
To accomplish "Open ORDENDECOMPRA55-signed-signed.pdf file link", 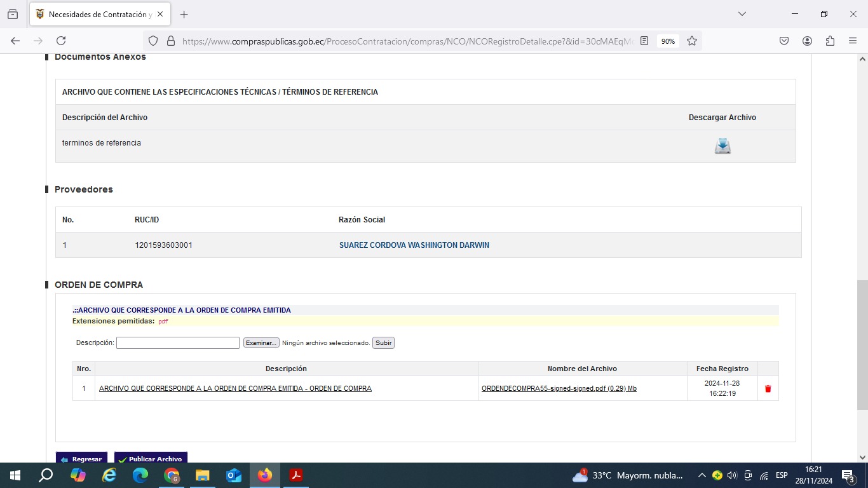I will pyautogui.click(x=559, y=388).
